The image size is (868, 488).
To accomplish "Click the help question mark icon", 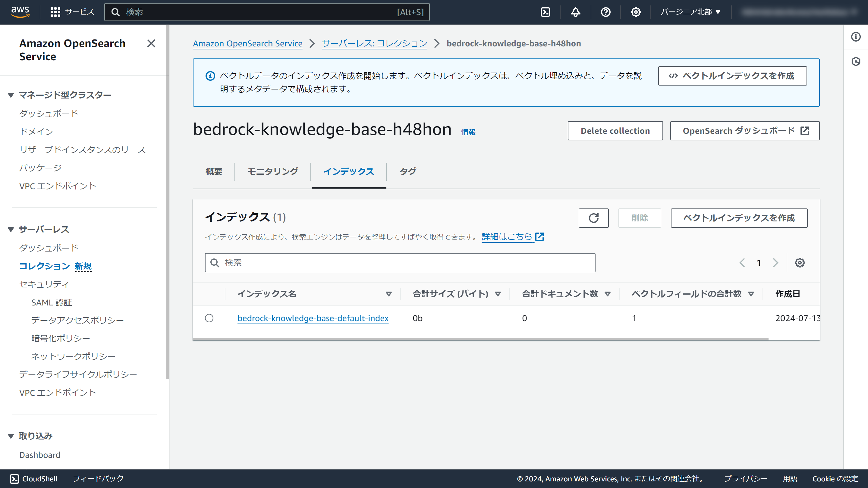I will click(x=605, y=12).
